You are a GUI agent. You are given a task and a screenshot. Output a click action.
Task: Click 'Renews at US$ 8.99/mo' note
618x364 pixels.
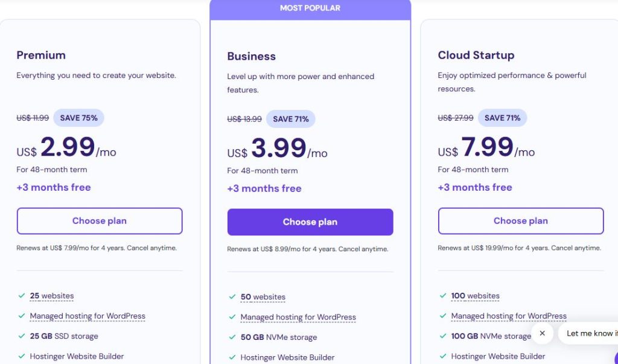307,249
